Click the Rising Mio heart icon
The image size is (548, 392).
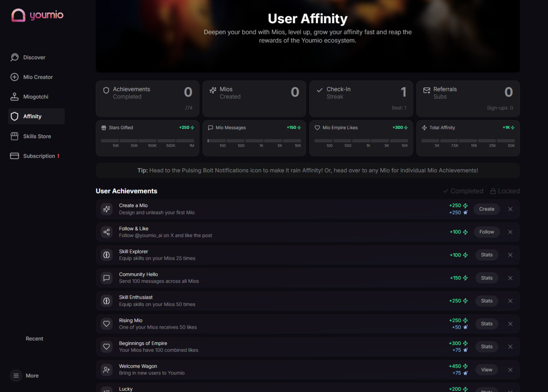click(x=107, y=324)
